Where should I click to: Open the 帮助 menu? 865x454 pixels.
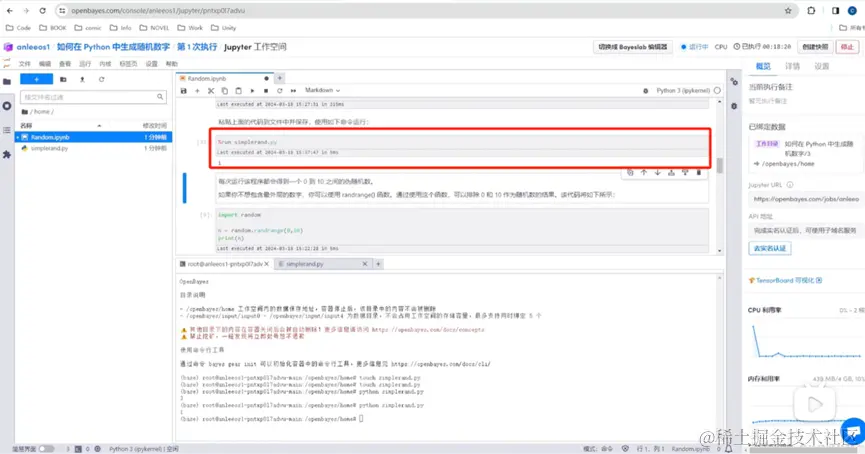pos(172,64)
